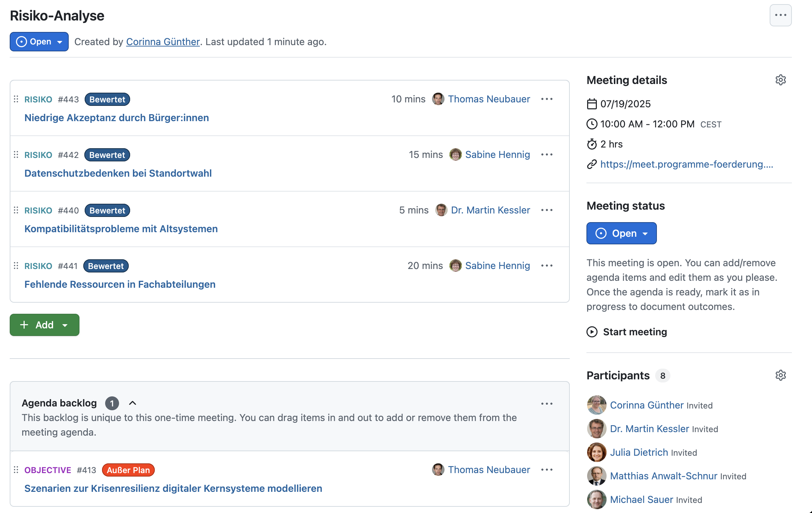Click Julia Dietrich's participant avatar
This screenshot has width=812, height=513.
point(597,453)
